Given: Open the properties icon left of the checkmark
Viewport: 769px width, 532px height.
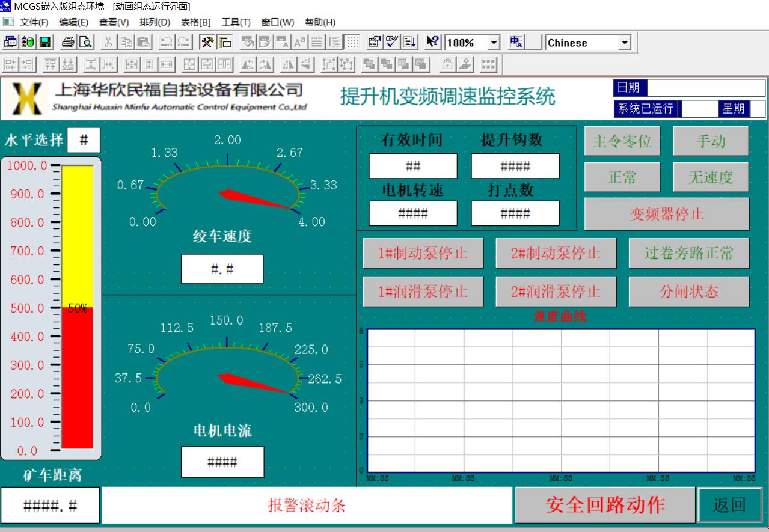Looking at the screenshot, I should tap(374, 43).
